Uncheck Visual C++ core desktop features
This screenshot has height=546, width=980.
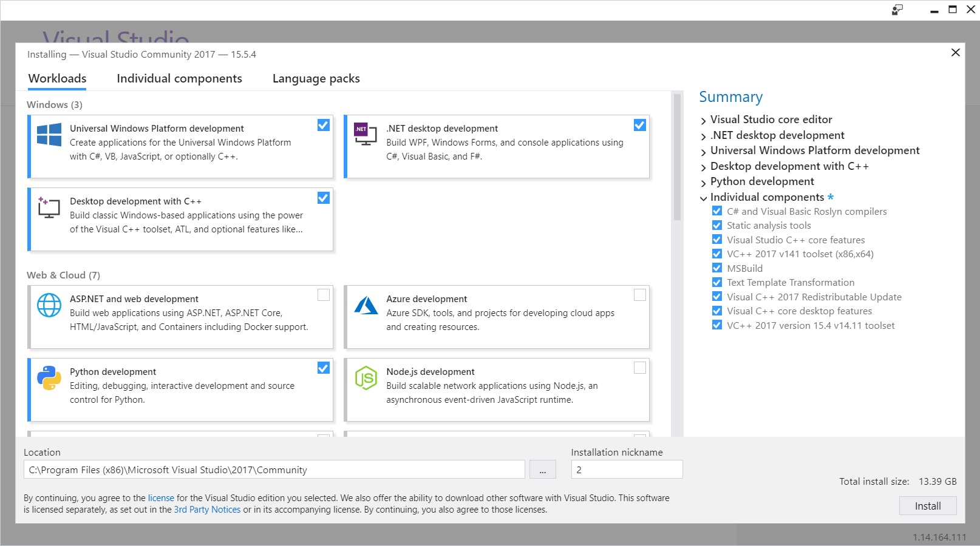coord(717,311)
